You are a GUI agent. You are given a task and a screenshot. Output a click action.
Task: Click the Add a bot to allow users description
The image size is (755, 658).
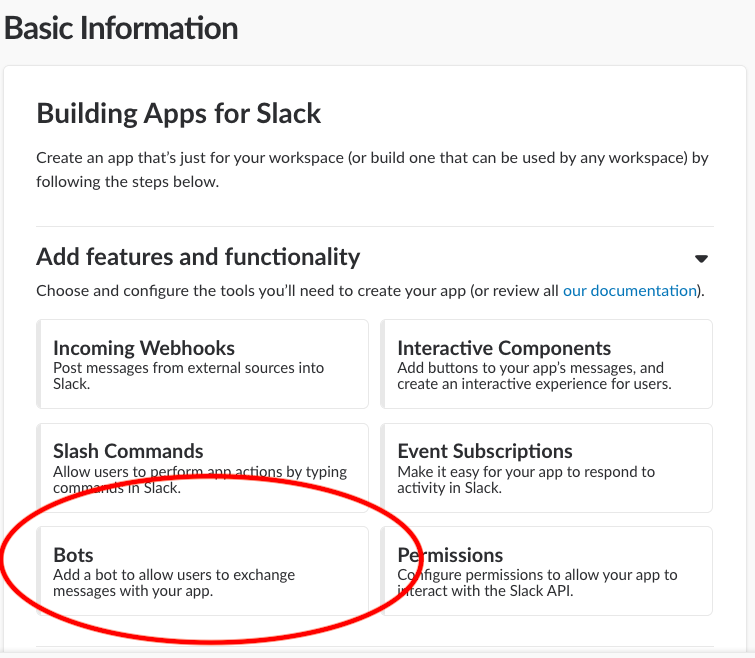(174, 582)
